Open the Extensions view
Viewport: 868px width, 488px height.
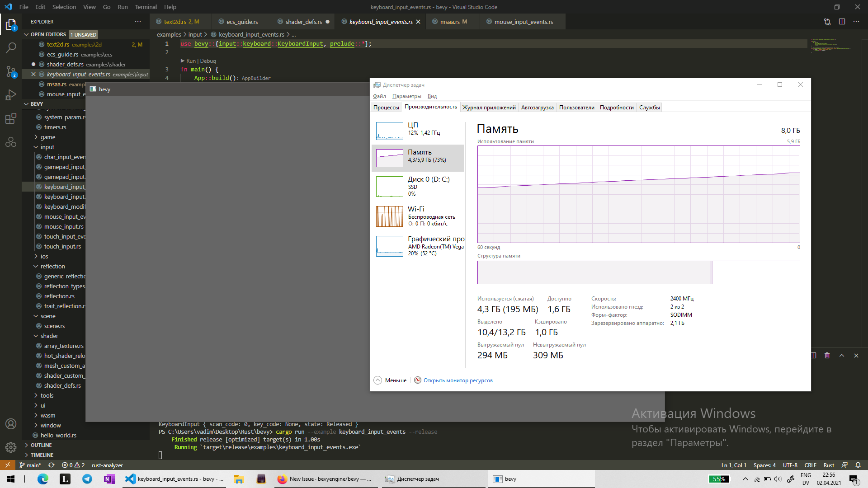click(x=11, y=118)
